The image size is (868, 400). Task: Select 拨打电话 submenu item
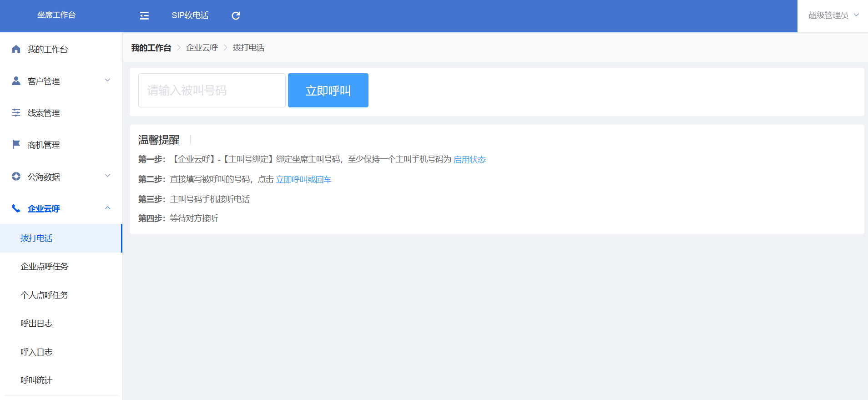coord(61,238)
